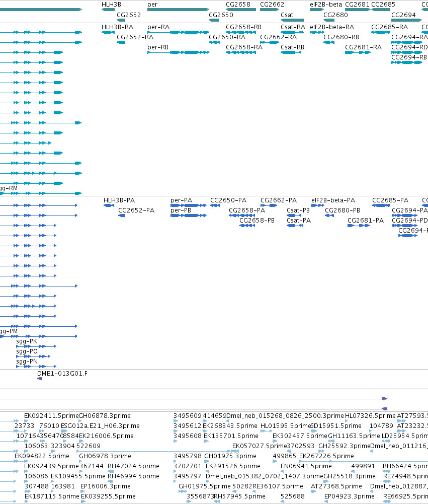
Task: Select the CG2685-RA transcript label
Action: [x=389, y=27]
